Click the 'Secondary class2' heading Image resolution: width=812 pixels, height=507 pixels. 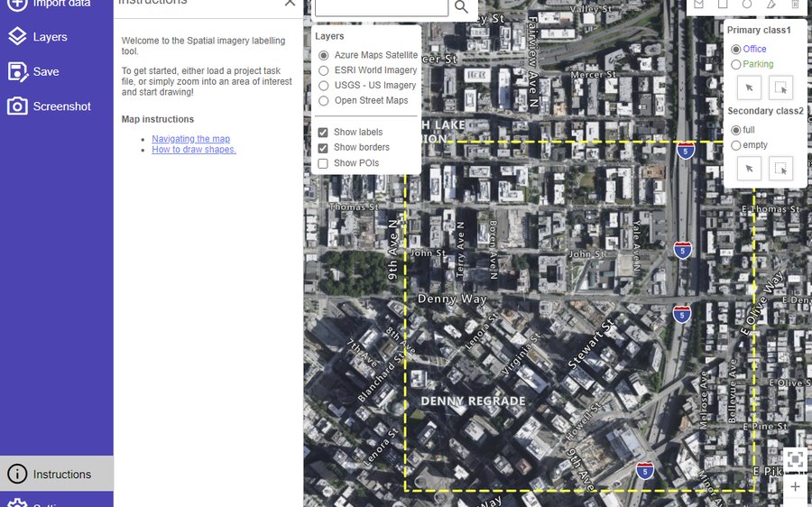point(765,111)
